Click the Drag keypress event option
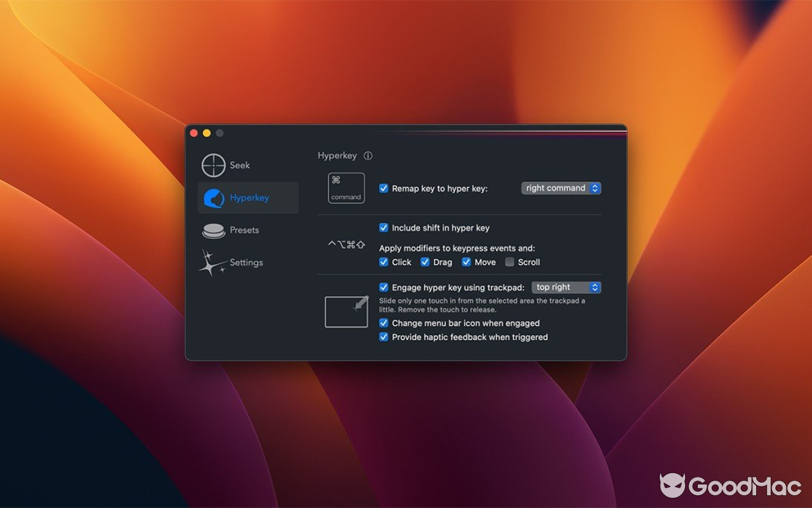 click(x=425, y=262)
